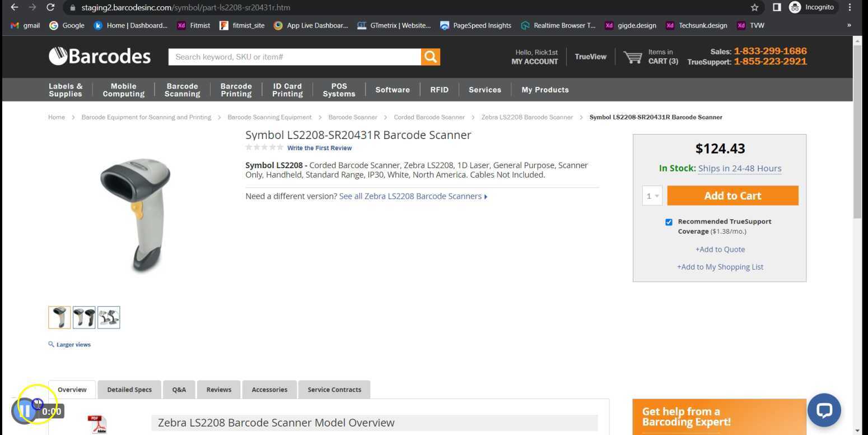868x435 pixels.
Task: Expand See all Zebra LS2208 Barcode Scanners
Action: point(413,196)
